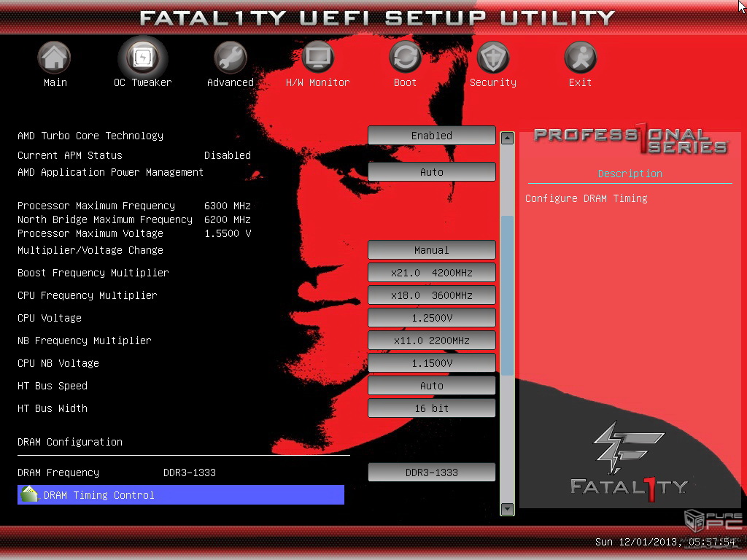Click the scroll down arrow button
The height and width of the screenshot is (560, 747).
coord(508,509)
